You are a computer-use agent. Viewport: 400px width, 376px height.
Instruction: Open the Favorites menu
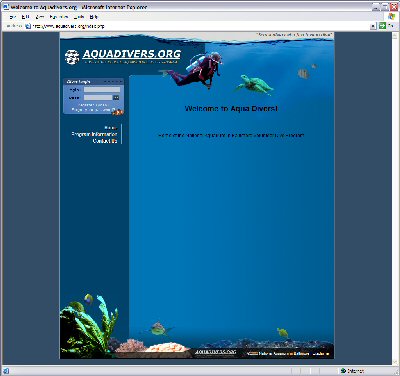click(x=59, y=17)
